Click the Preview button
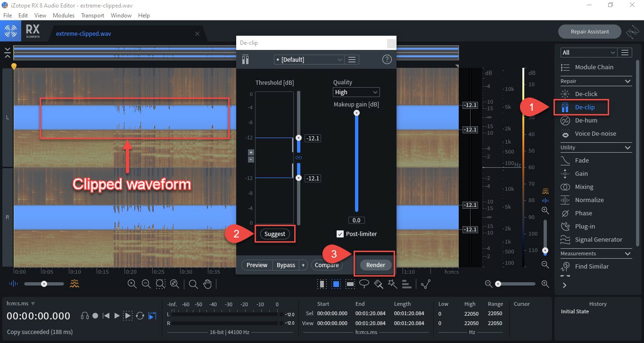This screenshot has height=343, width=644. tap(257, 265)
